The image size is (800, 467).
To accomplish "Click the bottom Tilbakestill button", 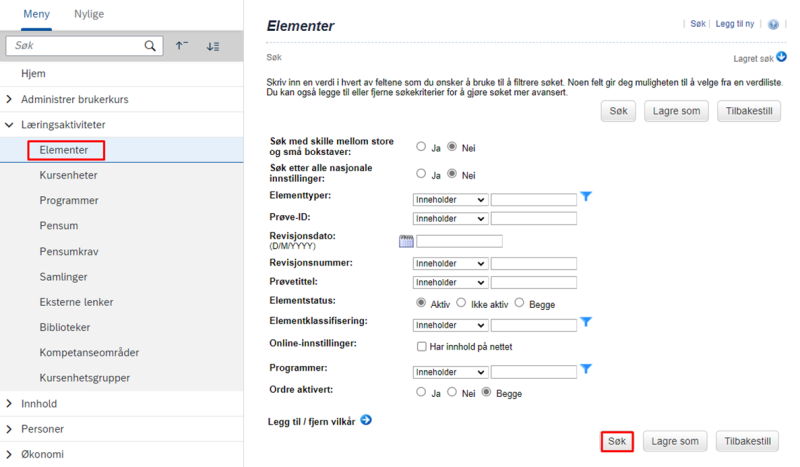I will (747, 441).
